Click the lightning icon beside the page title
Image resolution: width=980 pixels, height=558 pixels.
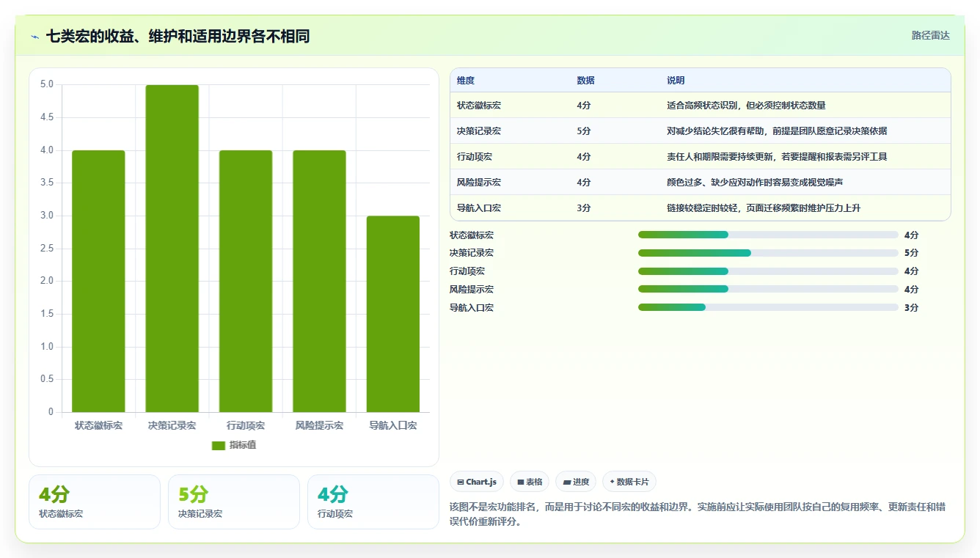[35, 36]
